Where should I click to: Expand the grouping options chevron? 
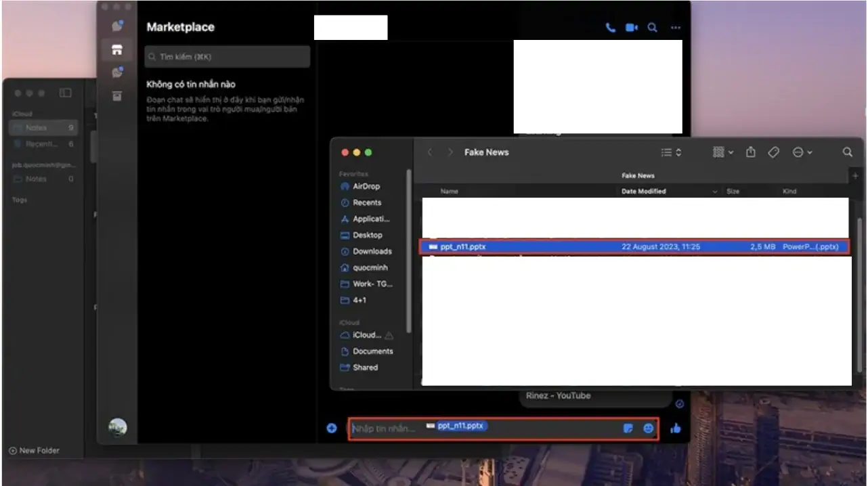[x=731, y=152]
